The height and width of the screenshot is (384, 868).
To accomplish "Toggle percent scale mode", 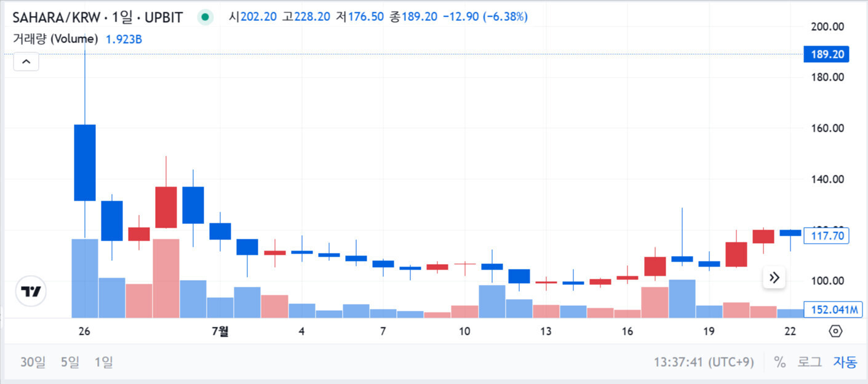I will pos(780,362).
